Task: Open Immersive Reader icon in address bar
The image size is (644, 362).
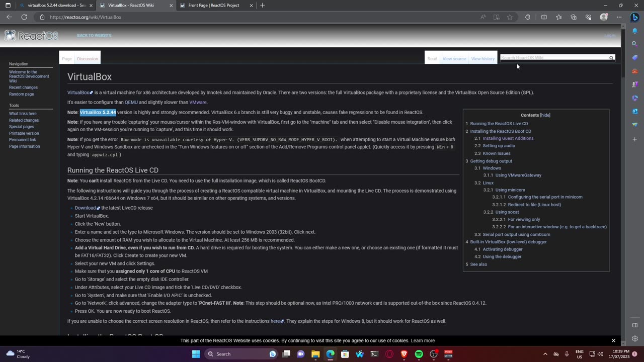Action: click(x=497, y=17)
